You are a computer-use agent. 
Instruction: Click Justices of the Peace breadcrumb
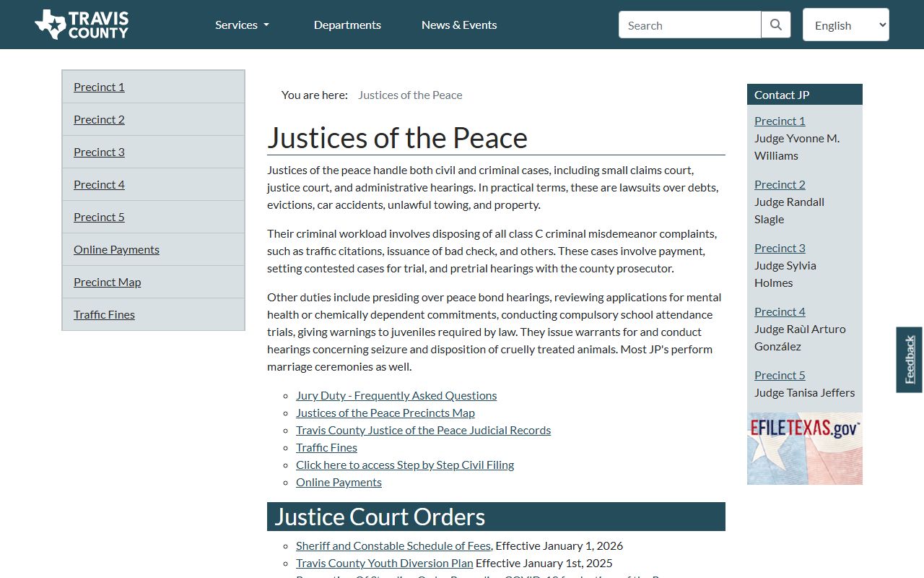pyautogui.click(x=410, y=95)
